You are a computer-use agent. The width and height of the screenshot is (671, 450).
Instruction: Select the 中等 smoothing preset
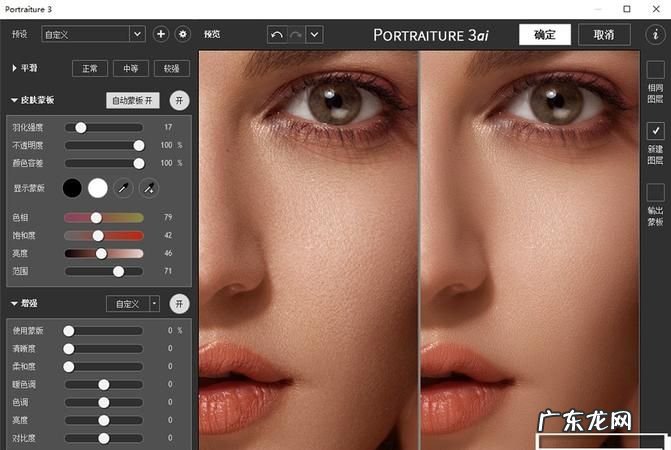(x=131, y=69)
